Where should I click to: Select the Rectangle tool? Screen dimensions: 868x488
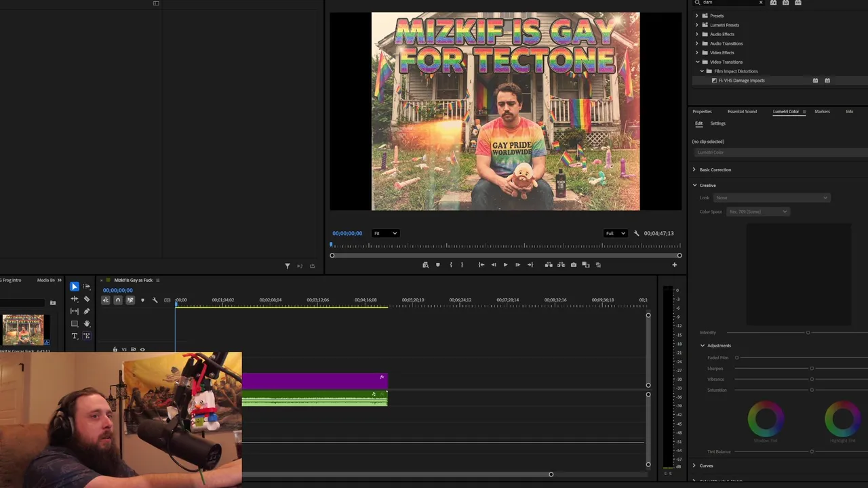(75, 323)
